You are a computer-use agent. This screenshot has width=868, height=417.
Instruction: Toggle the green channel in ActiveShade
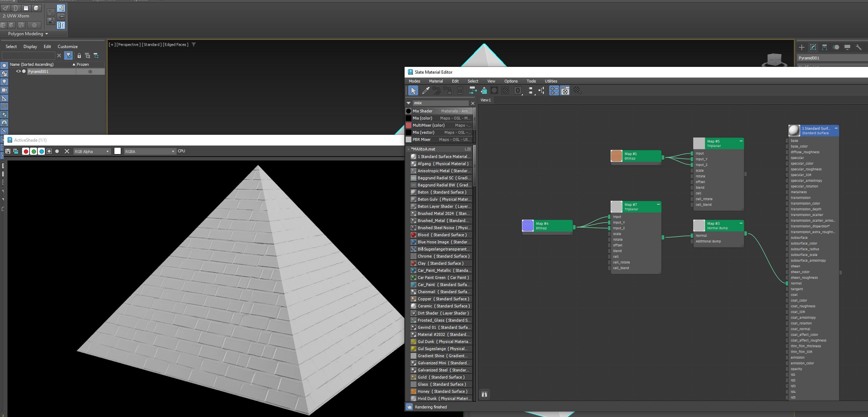click(x=33, y=151)
